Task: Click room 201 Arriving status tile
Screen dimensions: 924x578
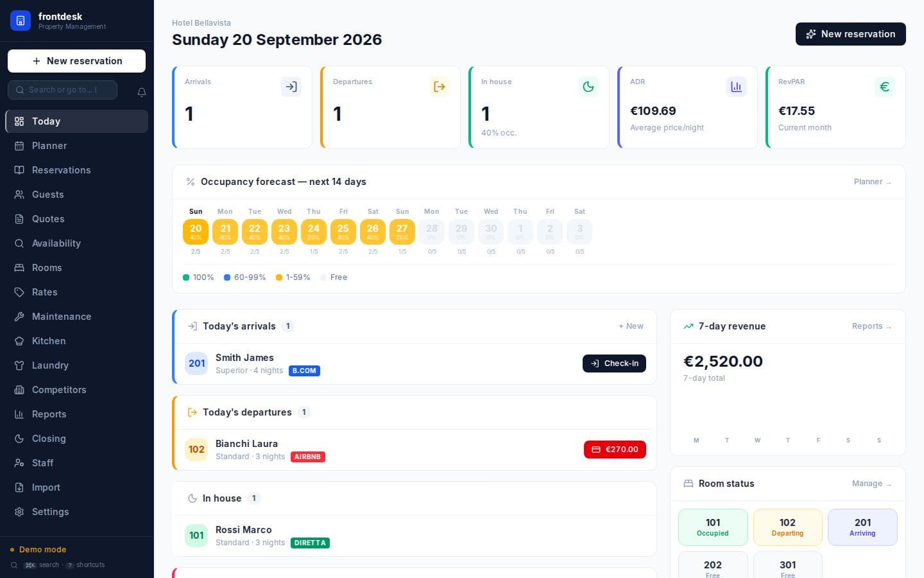Action: coord(862,527)
